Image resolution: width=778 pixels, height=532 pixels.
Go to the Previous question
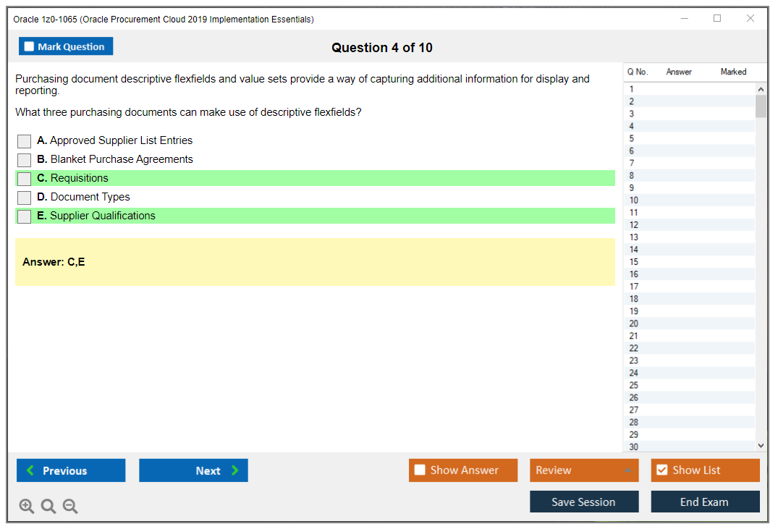point(71,470)
